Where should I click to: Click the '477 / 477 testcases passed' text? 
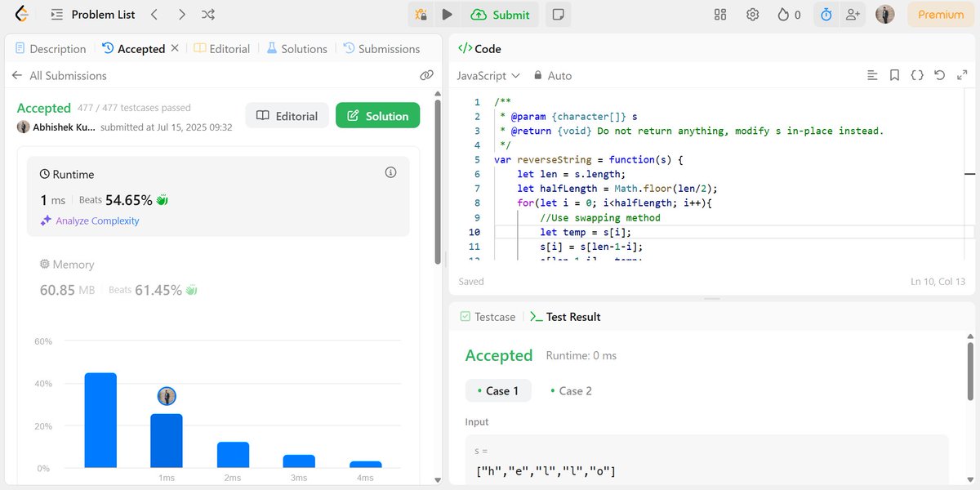(x=134, y=108)
